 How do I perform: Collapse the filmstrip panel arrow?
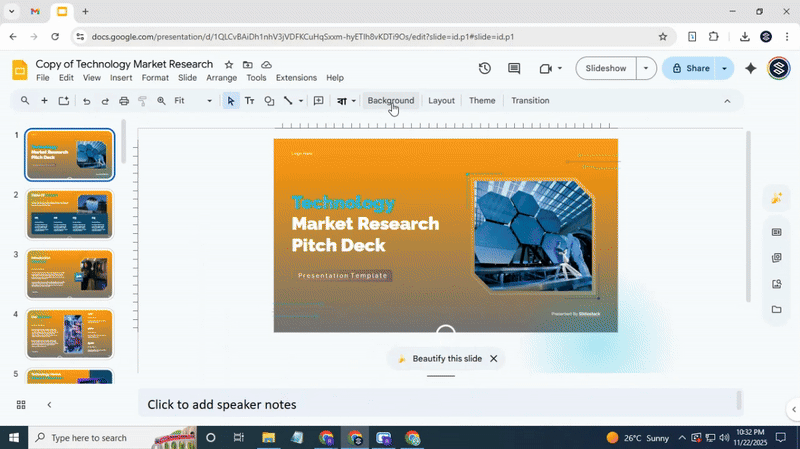tap(49, 404)
